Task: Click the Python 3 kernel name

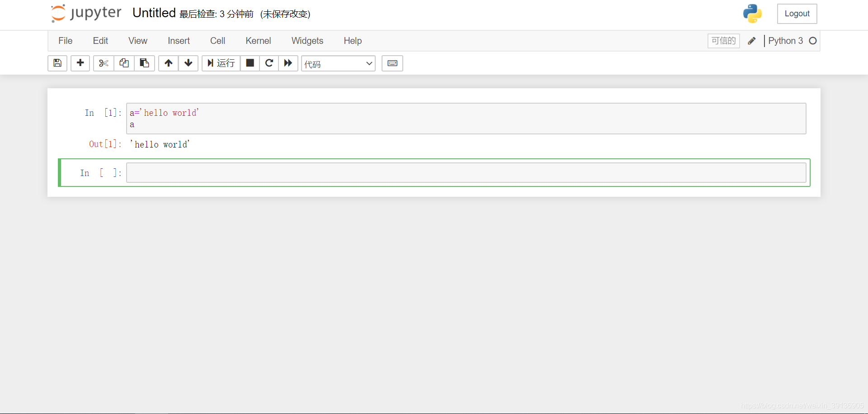Action: [x=785, y=41]
